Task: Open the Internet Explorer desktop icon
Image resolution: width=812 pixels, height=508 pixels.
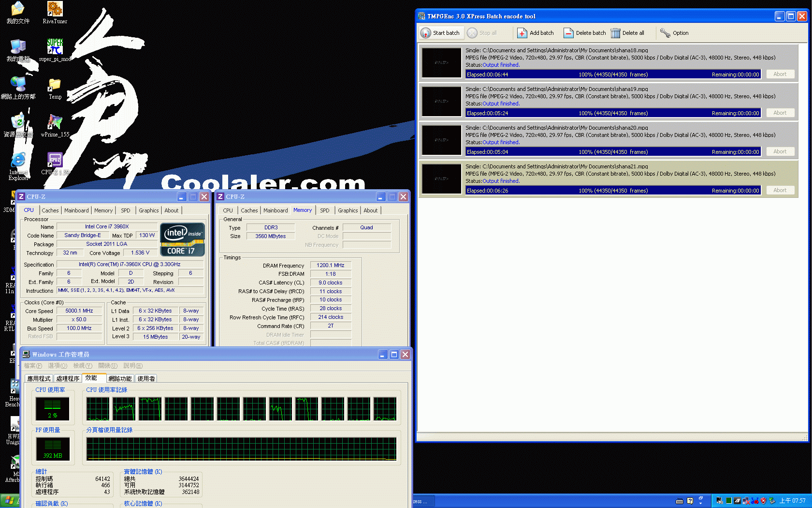Action: [18, 166]
